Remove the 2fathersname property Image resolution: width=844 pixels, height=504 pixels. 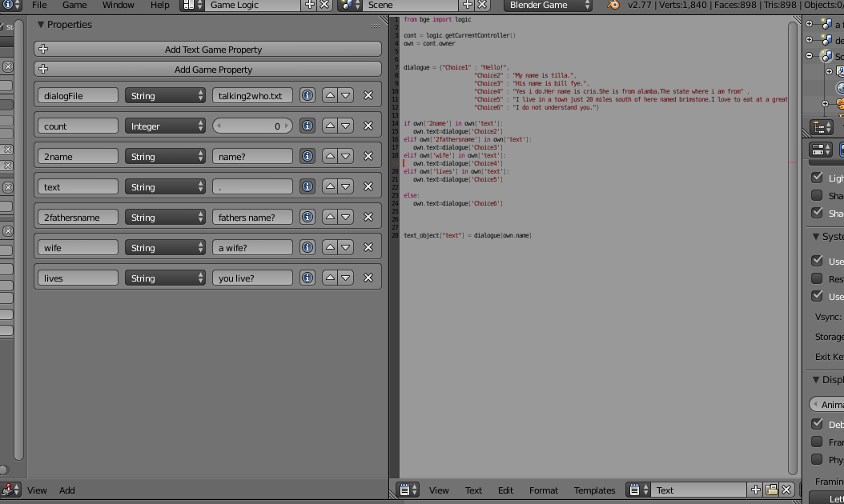click(368, 218)
